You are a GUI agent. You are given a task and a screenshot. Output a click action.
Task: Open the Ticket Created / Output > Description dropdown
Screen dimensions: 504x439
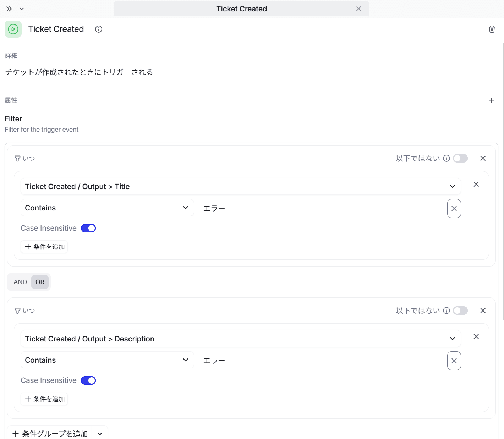click(241, 339)
